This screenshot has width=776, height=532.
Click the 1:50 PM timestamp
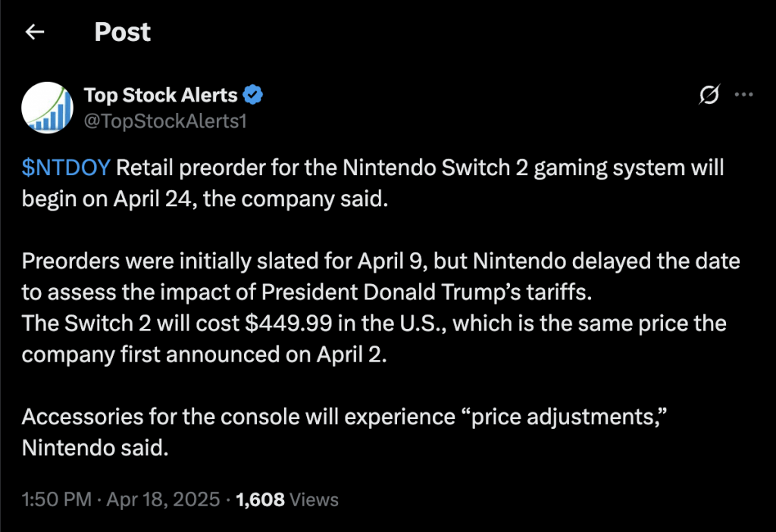point(56,499)
